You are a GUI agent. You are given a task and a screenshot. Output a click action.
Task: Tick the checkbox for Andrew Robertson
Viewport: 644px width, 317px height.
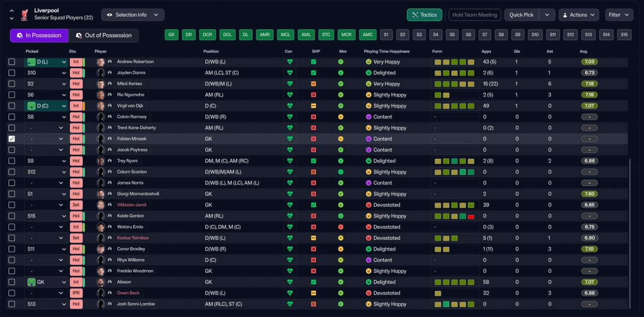[x=12, y=62]
